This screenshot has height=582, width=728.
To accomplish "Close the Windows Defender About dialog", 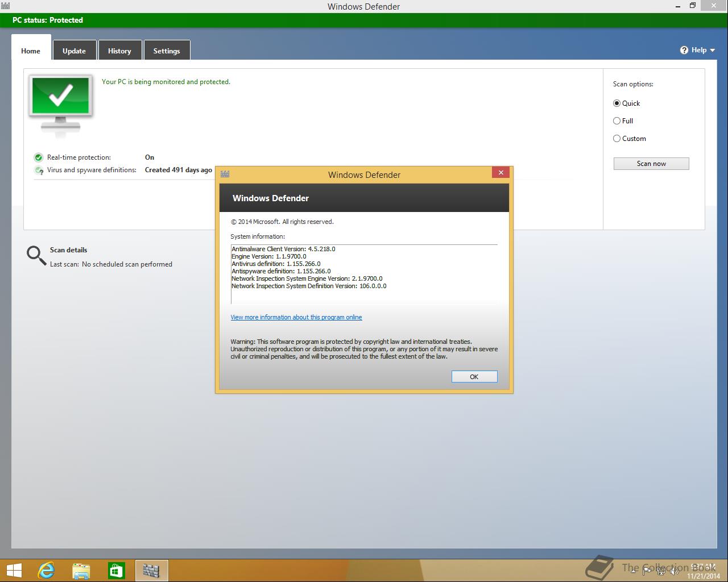I will (x=500, y=172).
